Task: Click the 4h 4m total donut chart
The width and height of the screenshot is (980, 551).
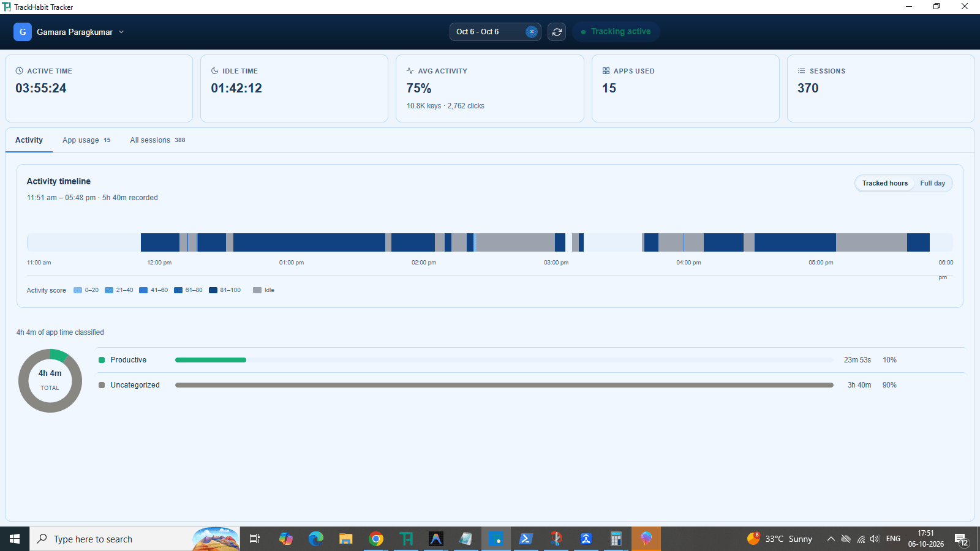Action: tap(50, 381)
